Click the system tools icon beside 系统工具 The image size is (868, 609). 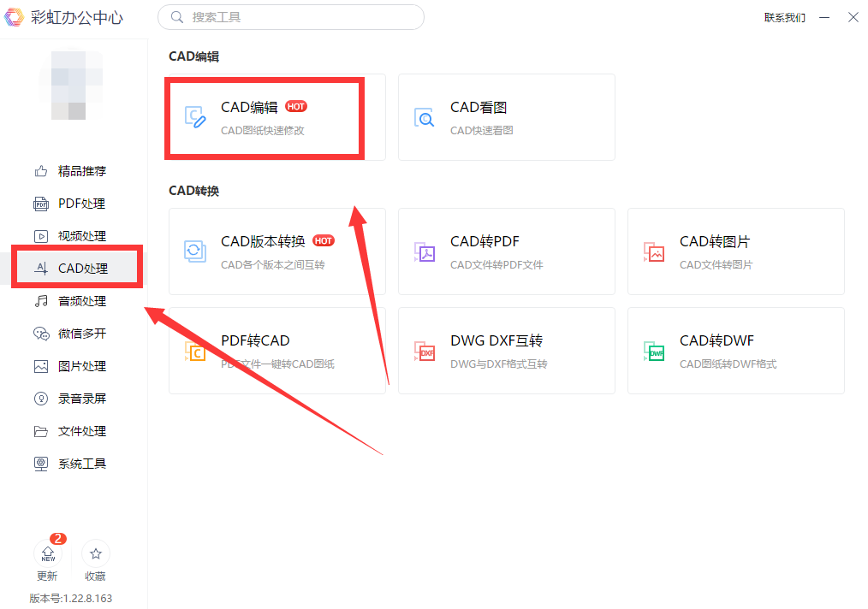tap(41, 464)
